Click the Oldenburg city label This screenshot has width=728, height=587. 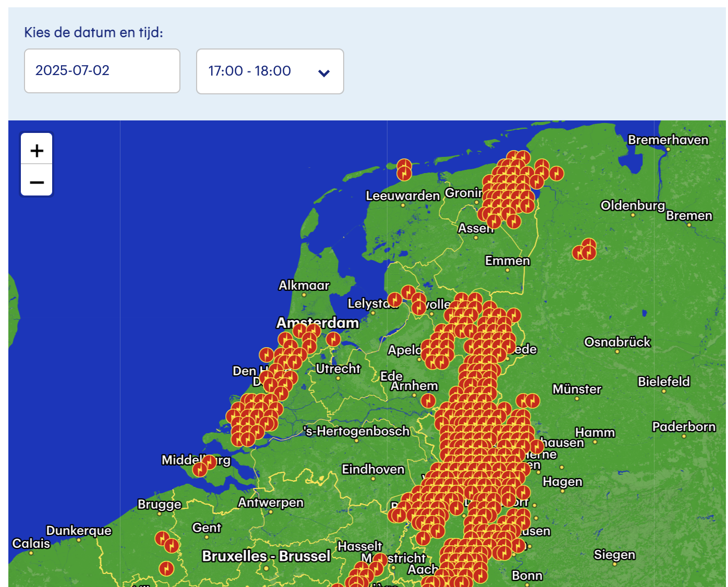pyautogui.click(x=633, y=205)
